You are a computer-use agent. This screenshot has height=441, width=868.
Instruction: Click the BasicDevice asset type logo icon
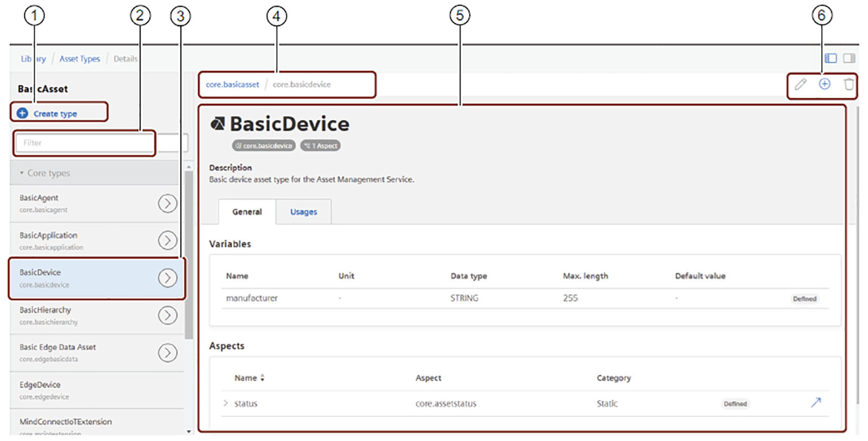tap(218, 124)
